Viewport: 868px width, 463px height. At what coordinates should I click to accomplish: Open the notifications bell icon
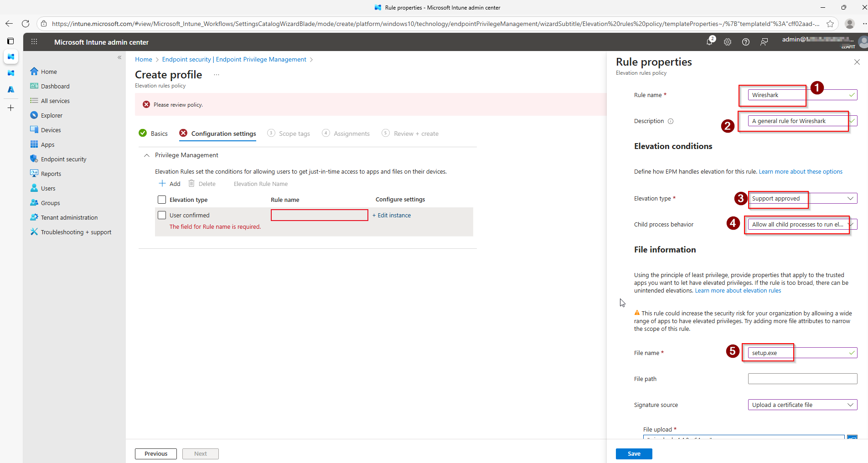click(x=709, y=42)
